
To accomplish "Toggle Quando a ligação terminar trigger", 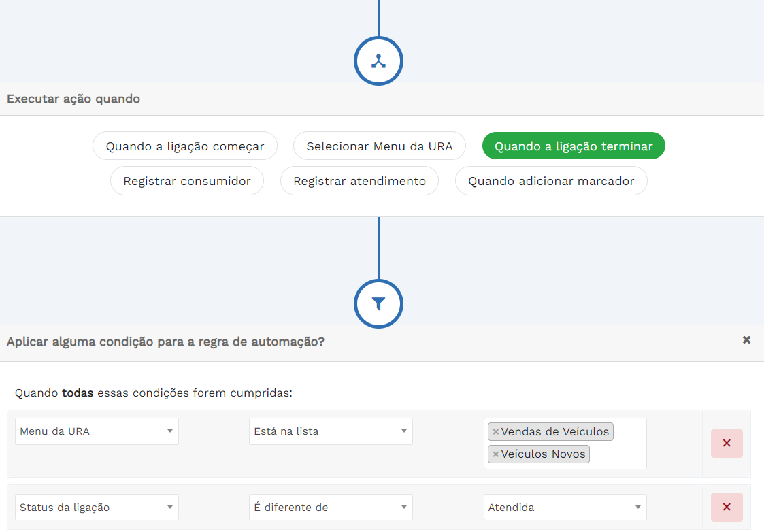I will [574, 146].
